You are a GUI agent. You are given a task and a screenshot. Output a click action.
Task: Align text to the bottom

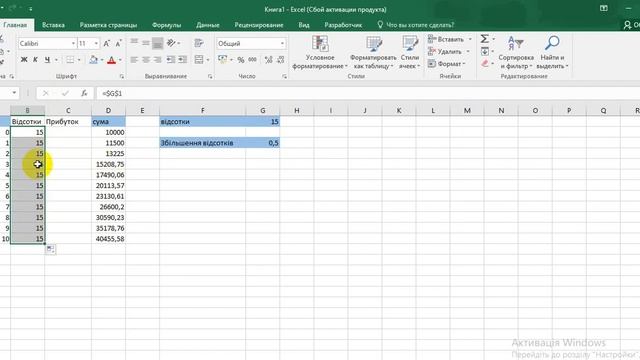158,42
